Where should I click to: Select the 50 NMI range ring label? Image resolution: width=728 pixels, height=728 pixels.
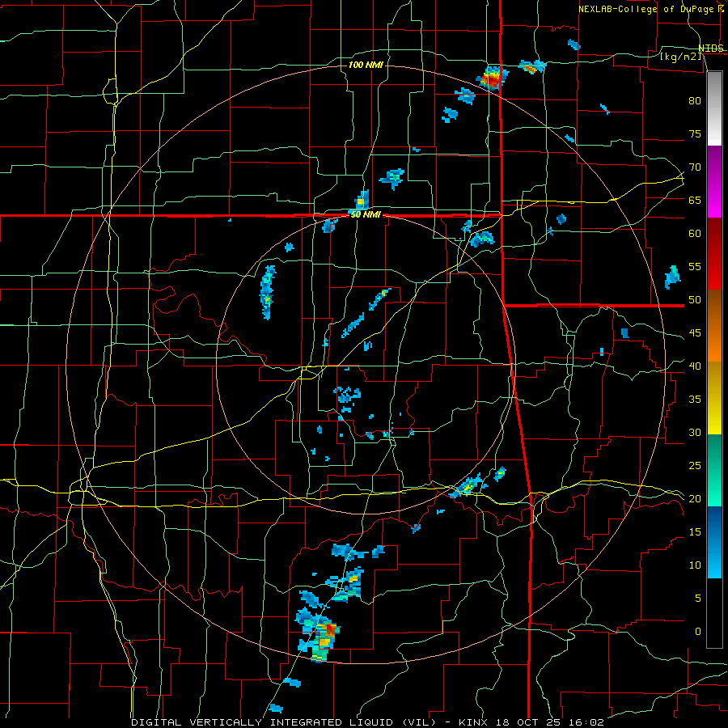coord(366,214)
